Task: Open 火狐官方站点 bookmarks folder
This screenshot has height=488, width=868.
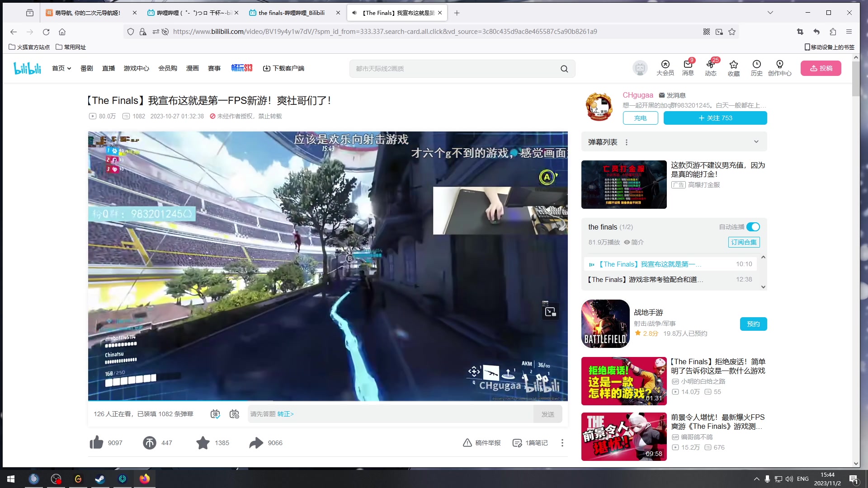Action: point(29,47)
